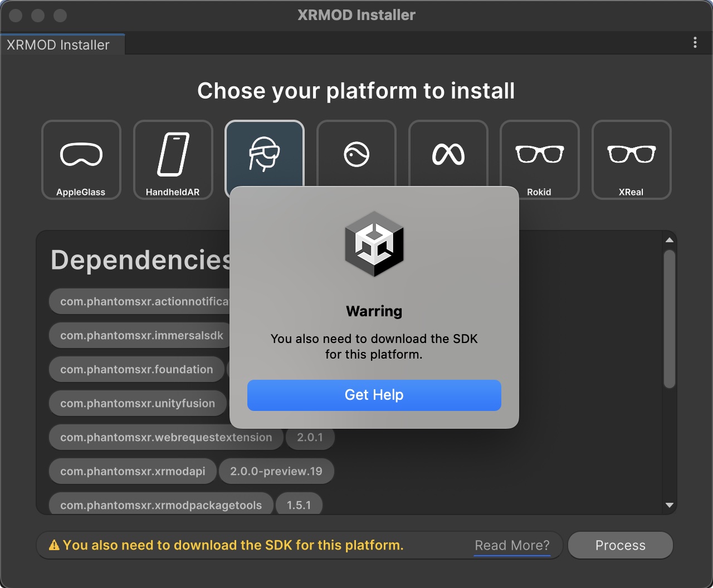713x588 pixels.
Task: Choose the Rokid glasses platform tile
Action: tap(540, 160)
